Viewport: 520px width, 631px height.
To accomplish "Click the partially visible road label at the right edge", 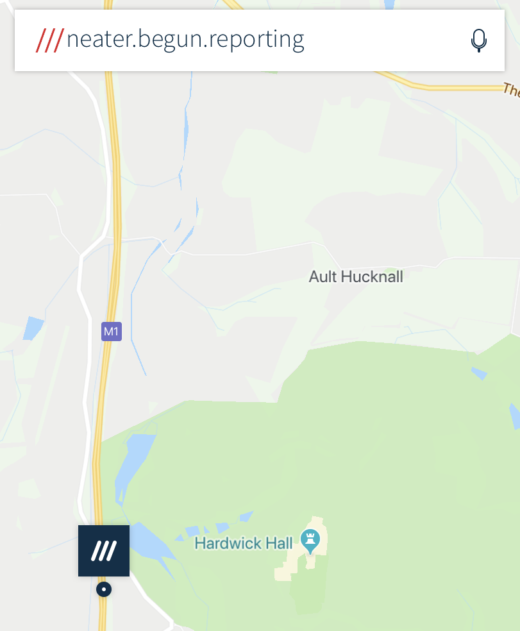I will point(512,89).
